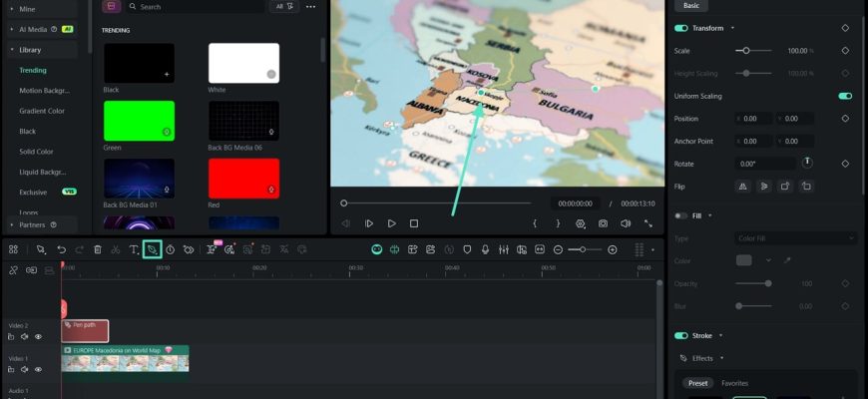Mute the Video 1 track

pyautogui.click(x=24, y=369)
